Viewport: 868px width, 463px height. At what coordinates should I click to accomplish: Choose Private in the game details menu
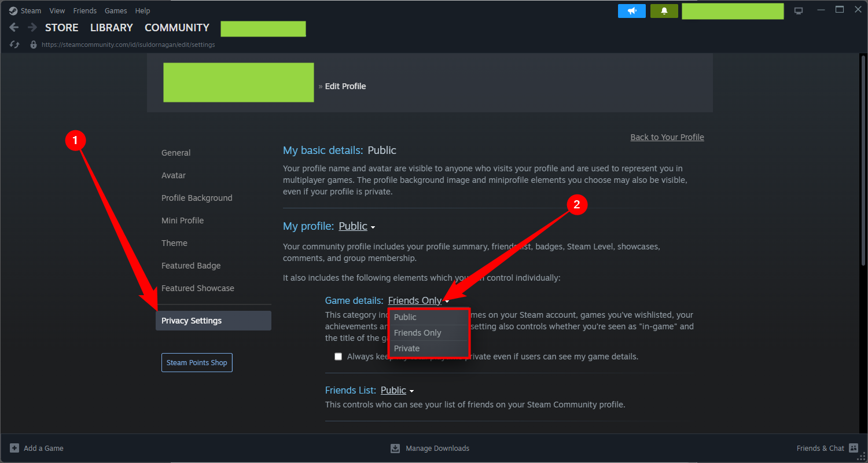(x=429, y=348)
